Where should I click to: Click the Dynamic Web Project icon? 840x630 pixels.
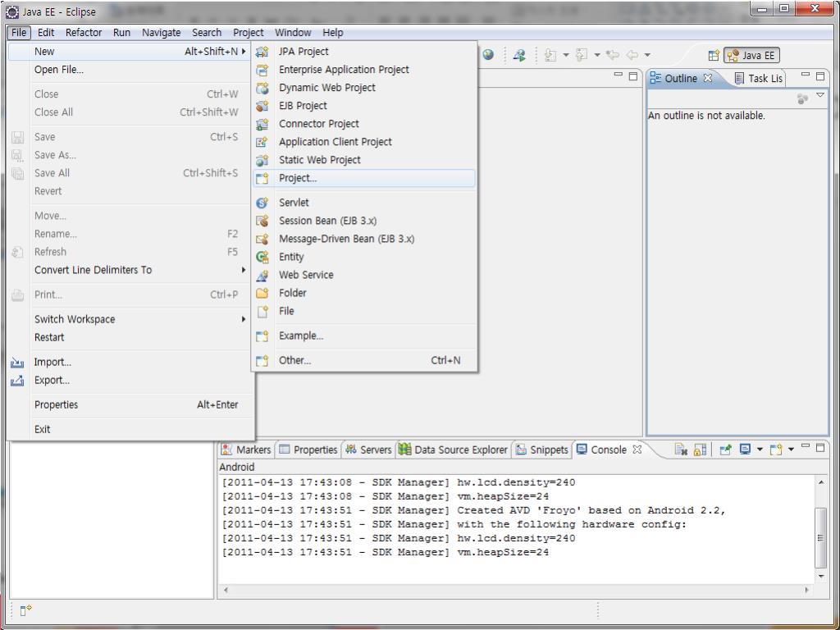point(263,88)
